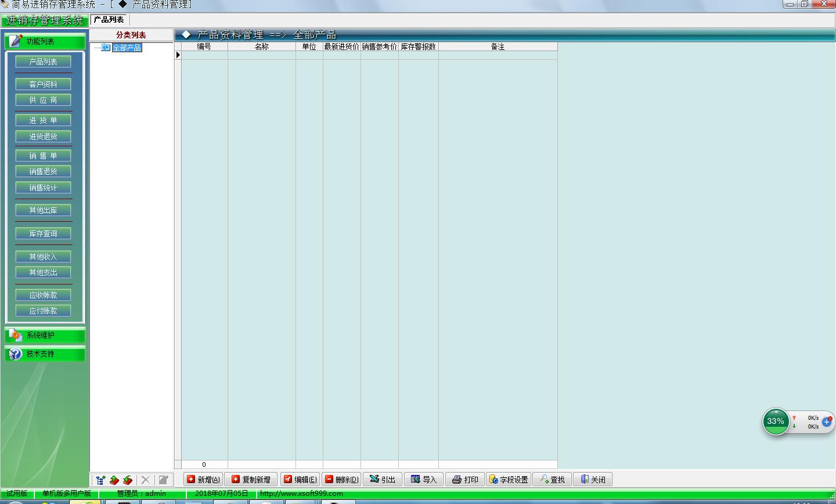Click the current row indicator arrow
Screen dimensions: 836x504
pyautogui.click(x=178, y=55)
